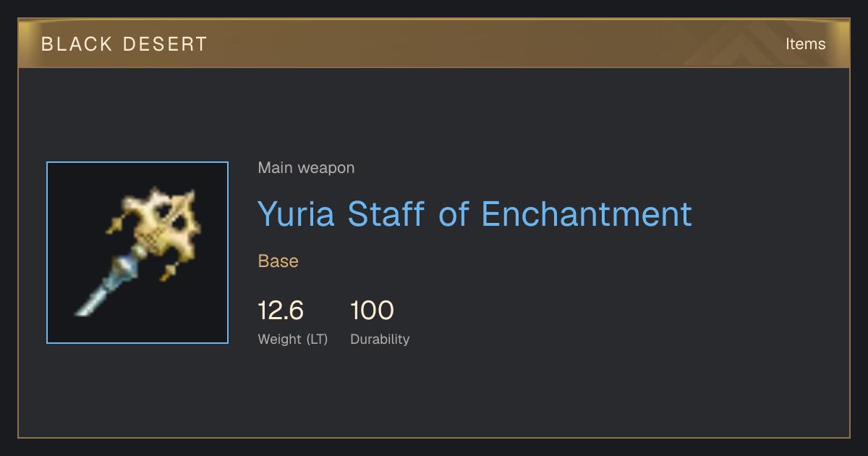Click the word Enchantment in item name

tap(587, 214)
